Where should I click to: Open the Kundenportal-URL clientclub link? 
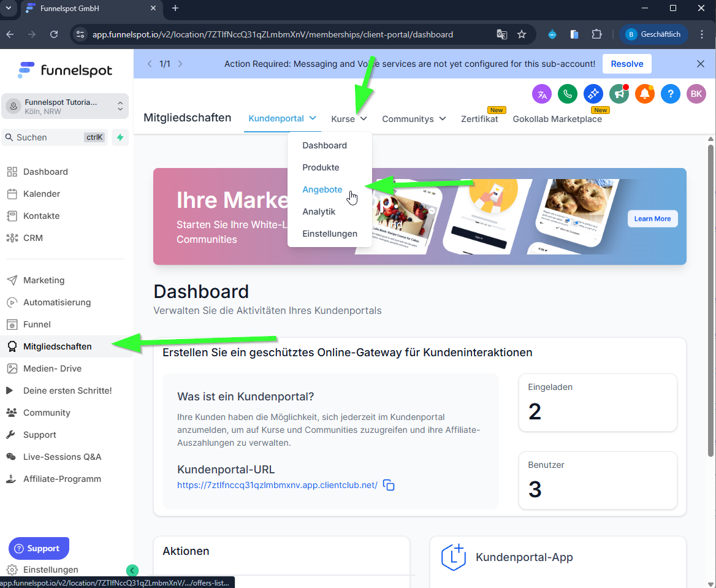pyautogui.click(x=277, y=485)
